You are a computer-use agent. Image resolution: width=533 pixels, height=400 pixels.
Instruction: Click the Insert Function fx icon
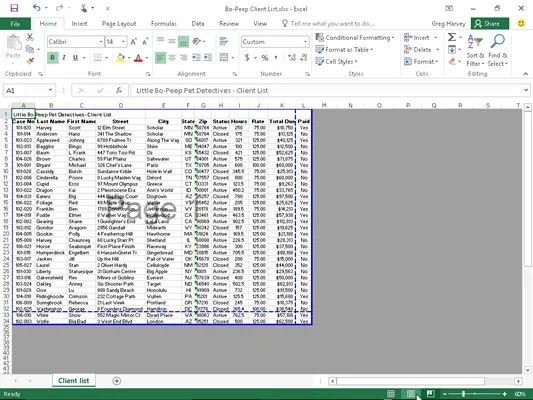coord(119,90)
